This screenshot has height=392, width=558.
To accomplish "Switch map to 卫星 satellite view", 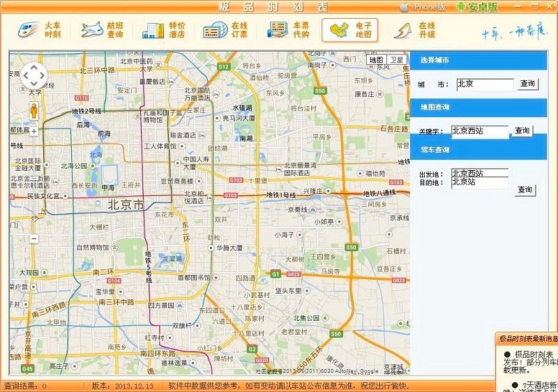I will pos(397,60).
